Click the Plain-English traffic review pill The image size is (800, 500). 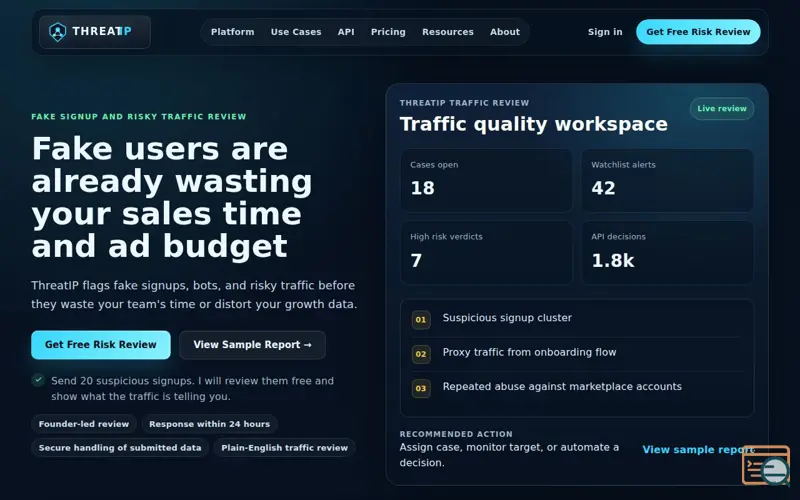click(285, 448)
